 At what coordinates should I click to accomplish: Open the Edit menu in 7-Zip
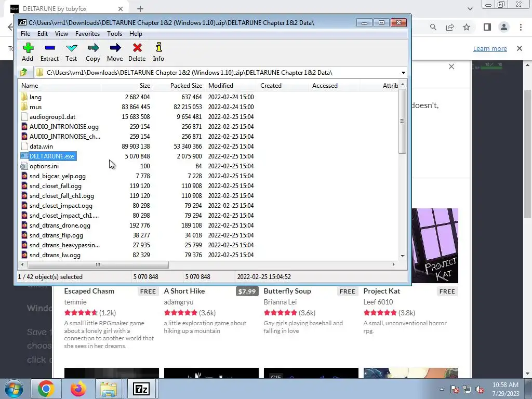tap(43, 34)
